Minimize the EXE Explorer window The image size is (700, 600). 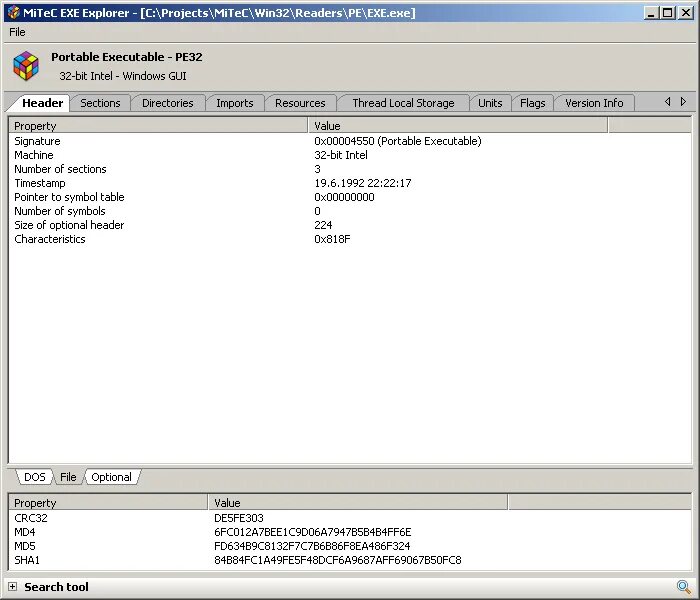(x=651, y=13)
